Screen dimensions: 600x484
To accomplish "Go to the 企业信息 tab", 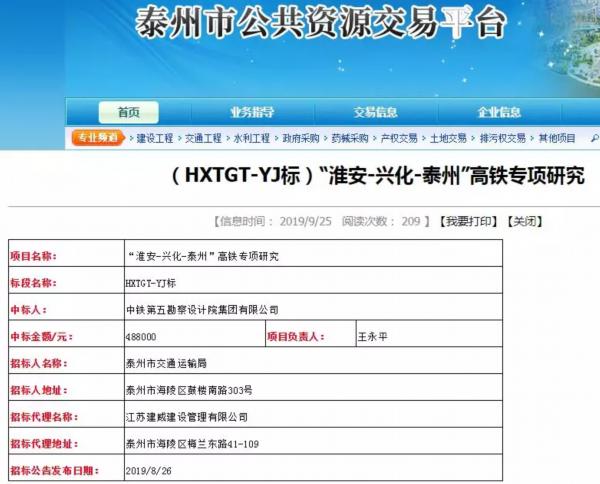I will click(499, 112).
